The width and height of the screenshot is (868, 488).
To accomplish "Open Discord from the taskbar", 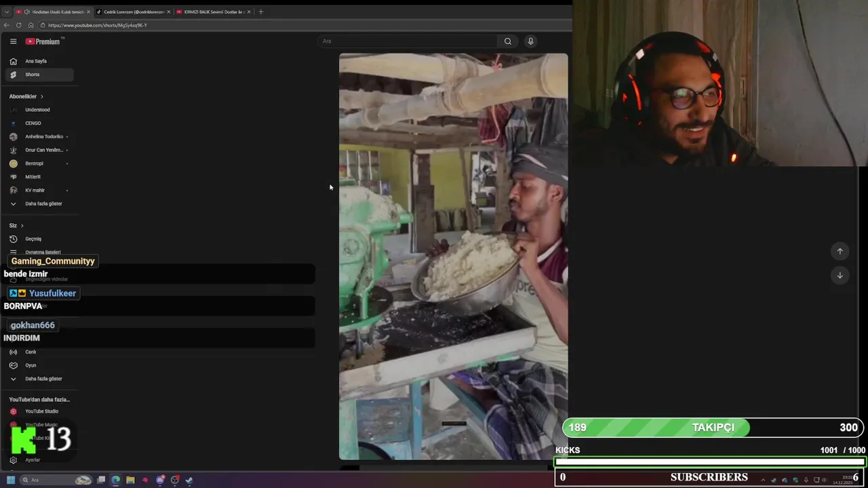I will click(x=160, y=480).
